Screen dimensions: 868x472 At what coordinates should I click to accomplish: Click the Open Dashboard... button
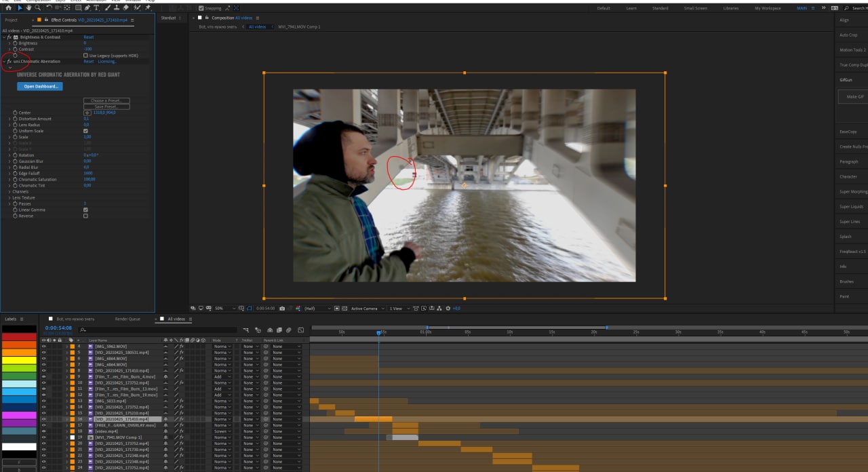39,86
